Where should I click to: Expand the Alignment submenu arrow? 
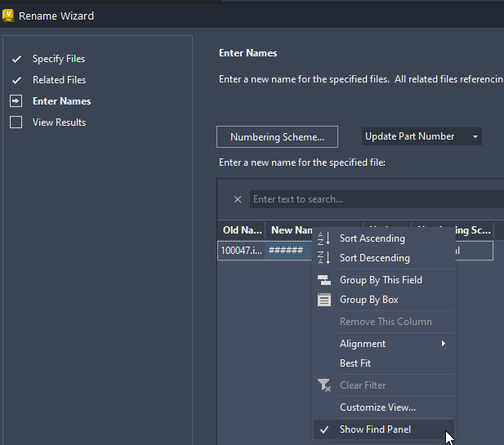(x=444, y=344)
